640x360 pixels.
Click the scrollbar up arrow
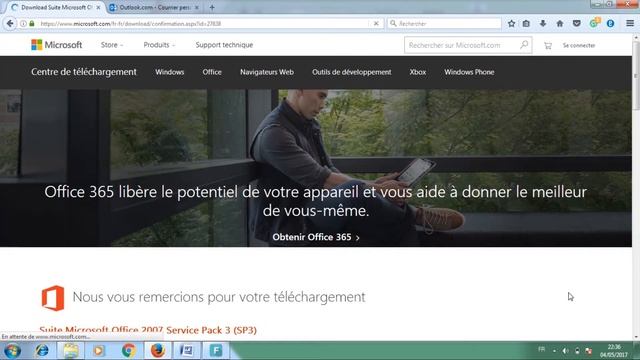636,37
